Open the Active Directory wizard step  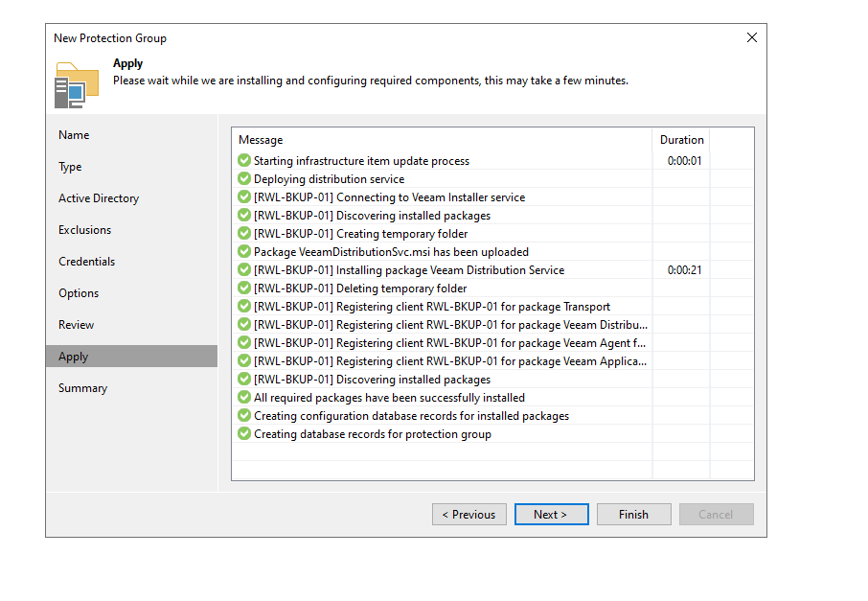(x=99, y=198)
